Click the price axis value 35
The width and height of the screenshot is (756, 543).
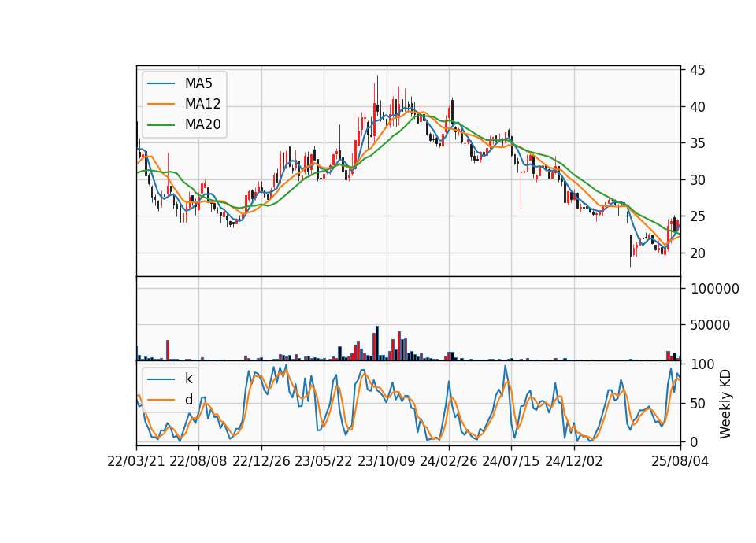[x=697, y=143]
